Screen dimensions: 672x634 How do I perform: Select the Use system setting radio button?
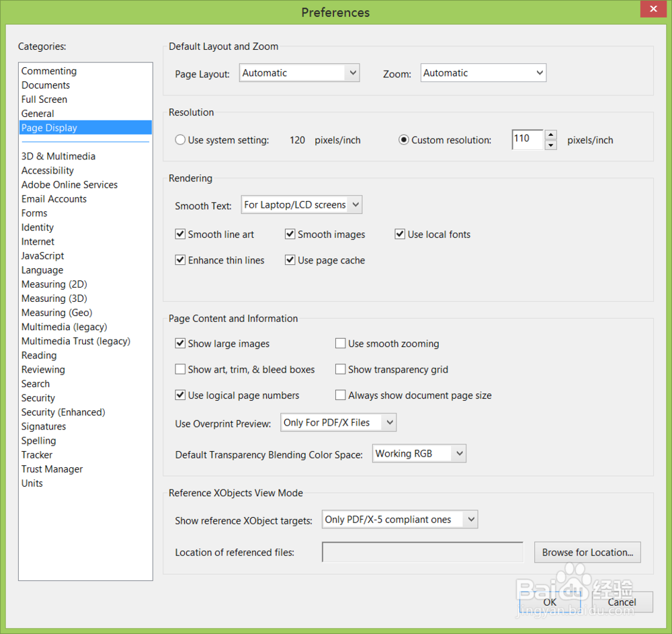click(180, 139)
